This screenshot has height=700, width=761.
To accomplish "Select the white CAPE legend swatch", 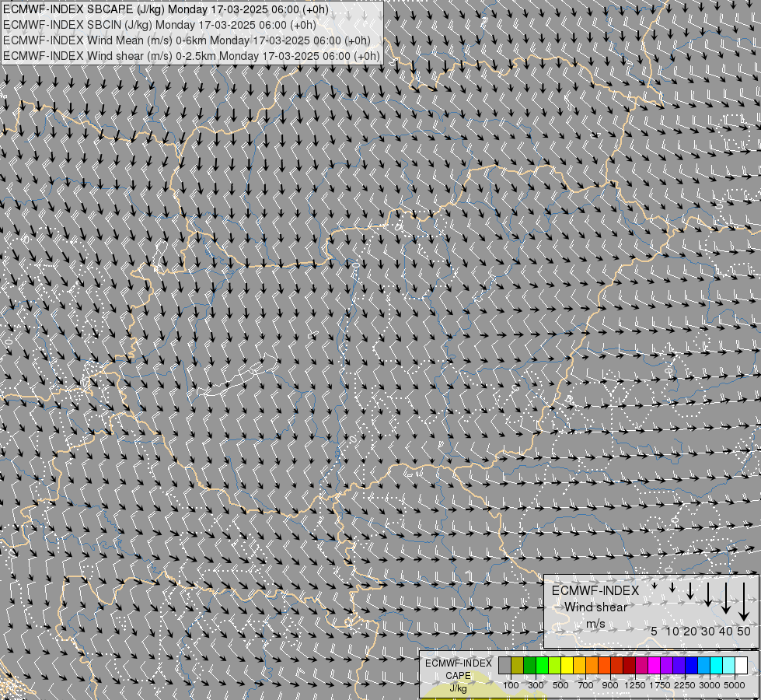I will (741, 665).
